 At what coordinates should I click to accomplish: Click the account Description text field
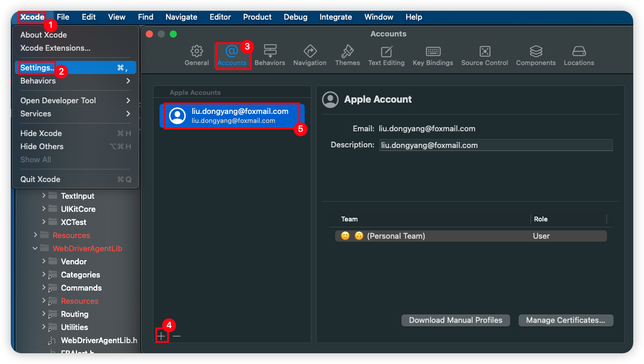[x=495, y=145]
